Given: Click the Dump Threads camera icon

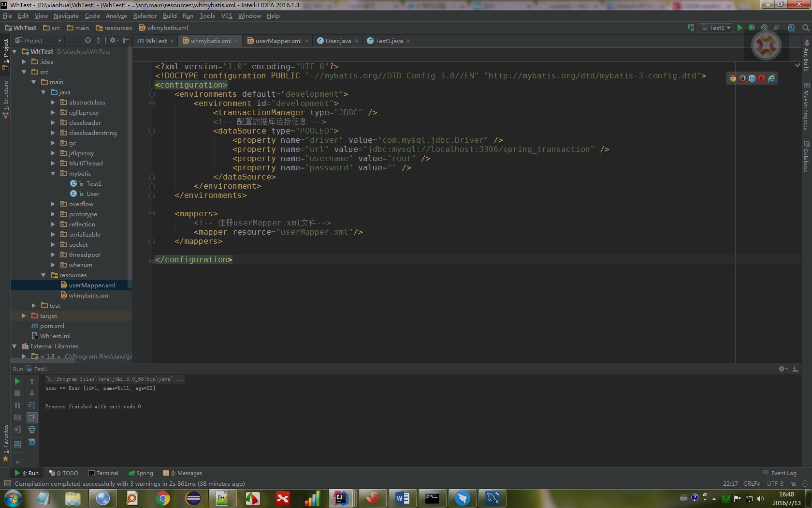Looking at the screenshot, I should (17, 418).
